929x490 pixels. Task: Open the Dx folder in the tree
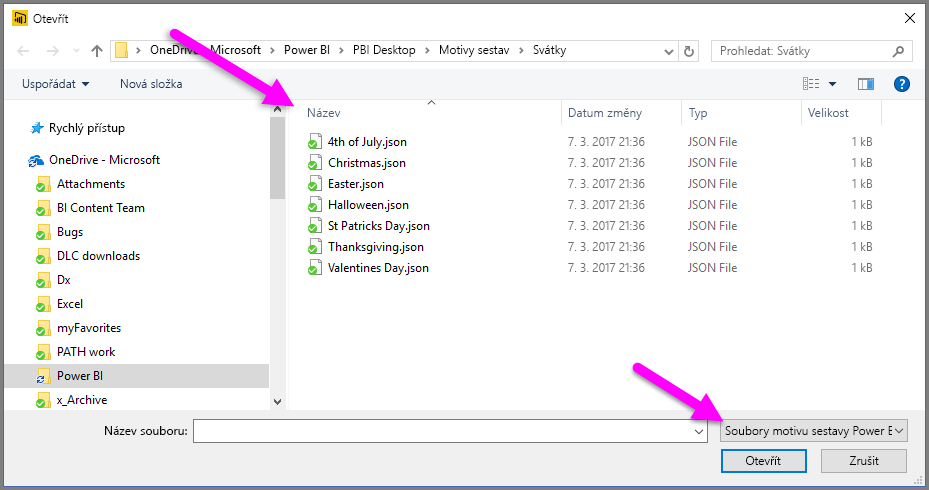(x=63, y=280)
